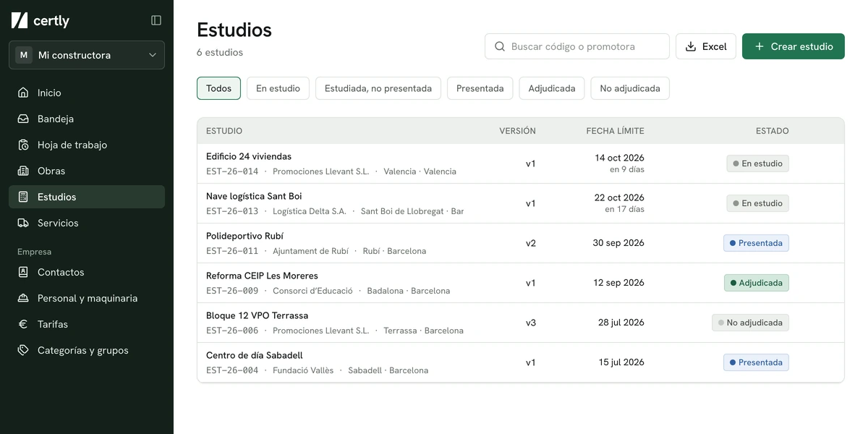Click the 6 estudios count text
The height and width of the screenshot is (434, 868).
coord(220,53)
